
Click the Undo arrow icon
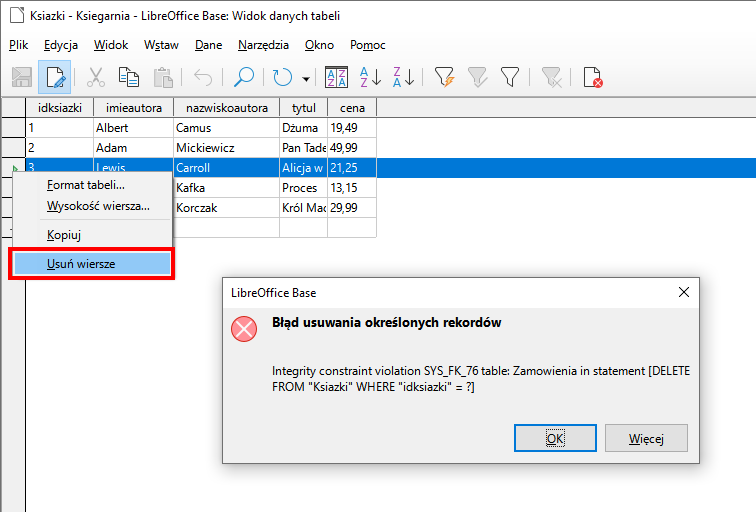pyautogui.click(x=203, y=77)
